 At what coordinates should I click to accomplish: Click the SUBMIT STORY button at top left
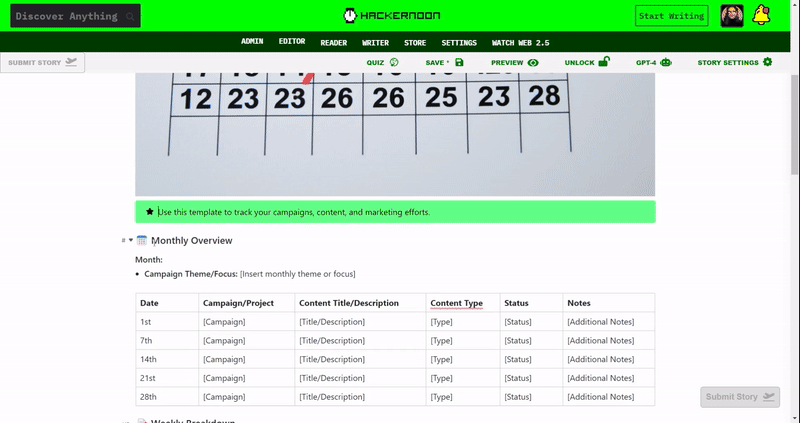point(42,63)
